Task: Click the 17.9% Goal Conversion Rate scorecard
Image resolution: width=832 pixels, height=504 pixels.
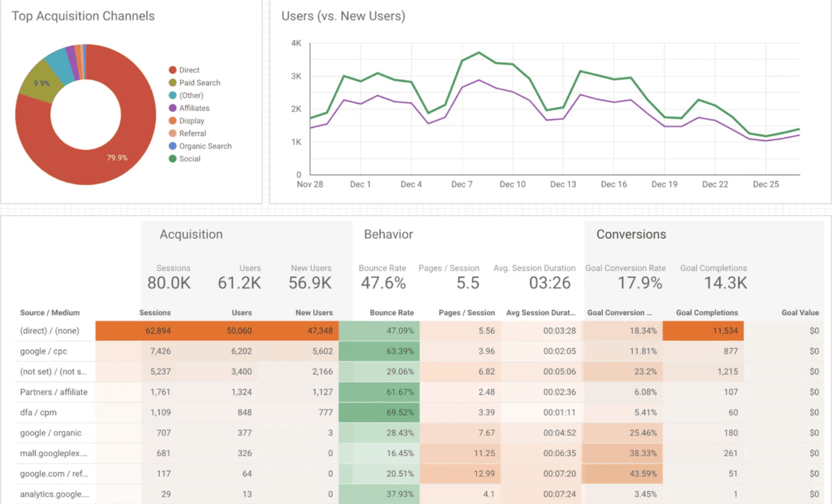Action: point(626,277)
